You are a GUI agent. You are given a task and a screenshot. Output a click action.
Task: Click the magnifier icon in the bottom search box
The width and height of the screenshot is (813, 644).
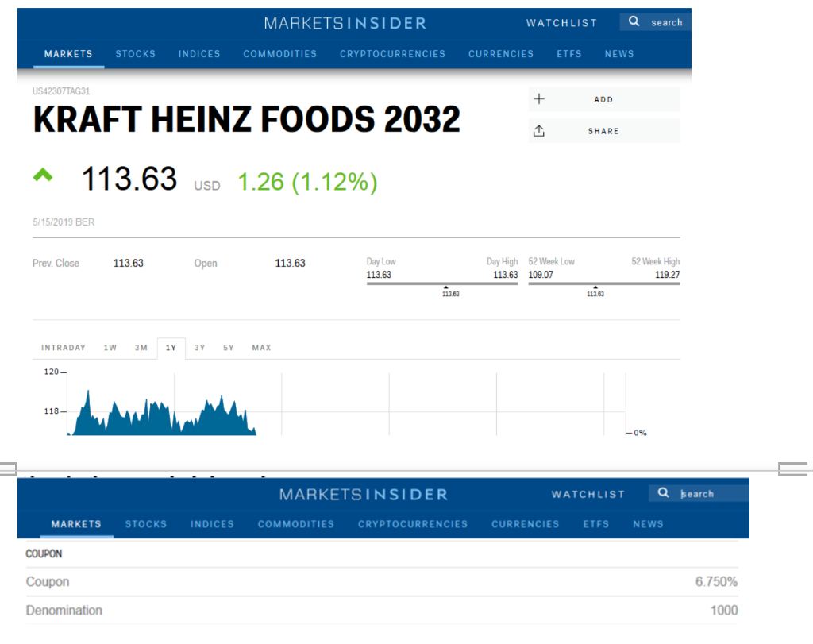click(663, 492)
